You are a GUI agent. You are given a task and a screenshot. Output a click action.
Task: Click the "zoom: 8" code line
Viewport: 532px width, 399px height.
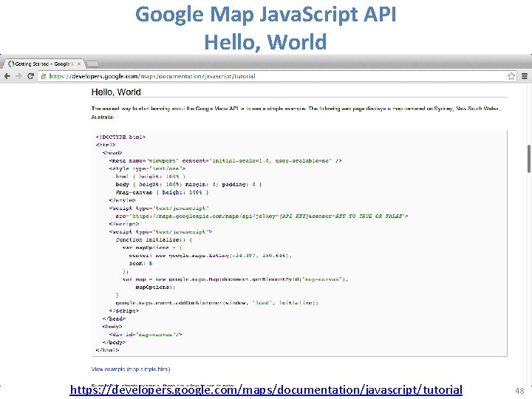[140, 264]
